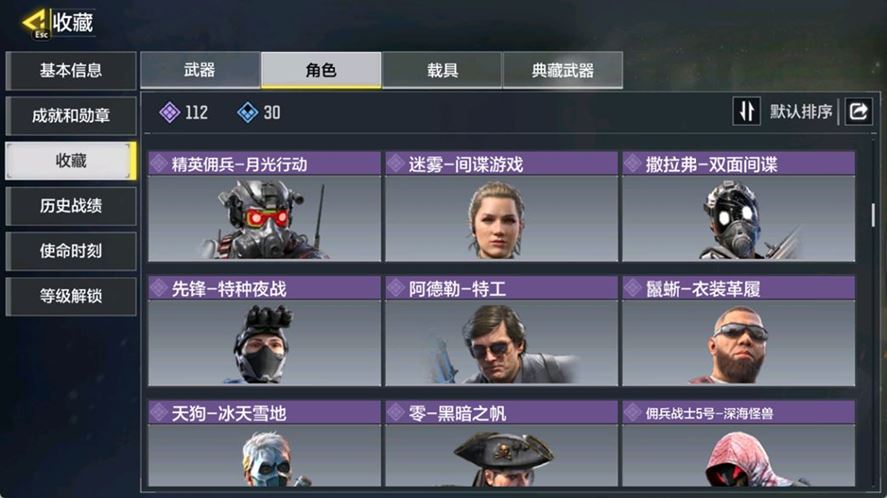This screenshot has height=498, width=887.
Task: Open the 默认排序 sort dropdown
Action: click(x=800, y=111)
